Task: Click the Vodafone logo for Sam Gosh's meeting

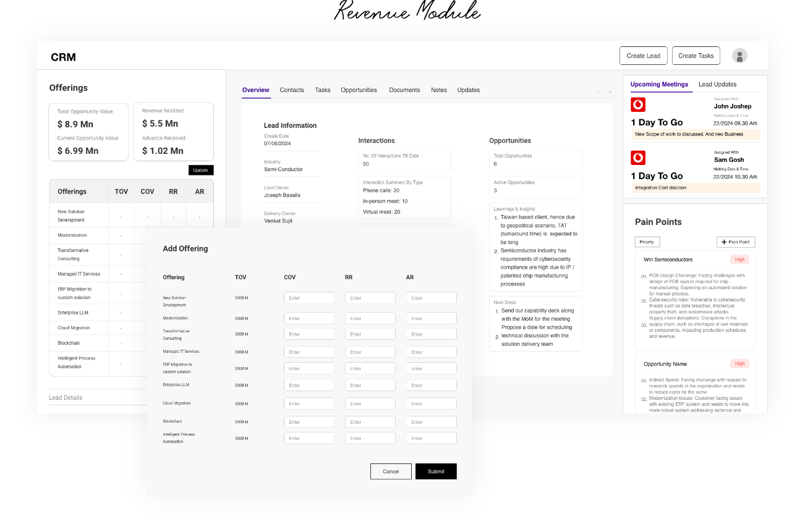Action: (638, 158)
